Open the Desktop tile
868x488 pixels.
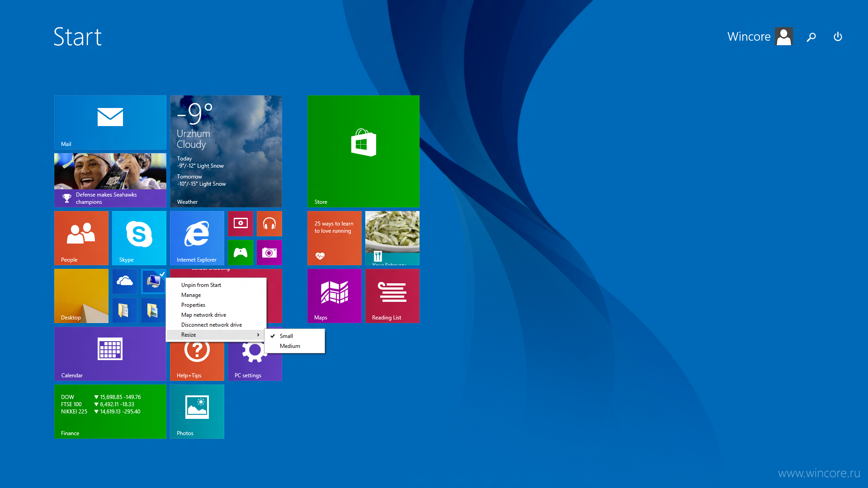[81, 296]
